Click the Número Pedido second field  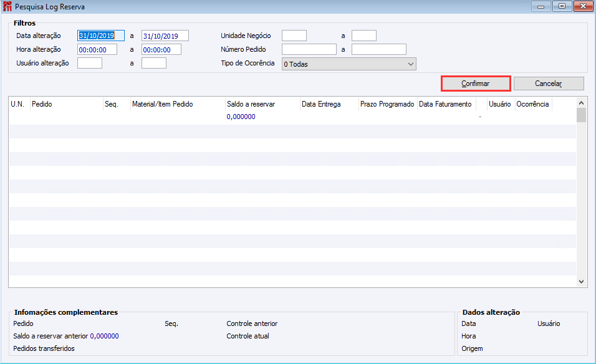coord(379,49)
